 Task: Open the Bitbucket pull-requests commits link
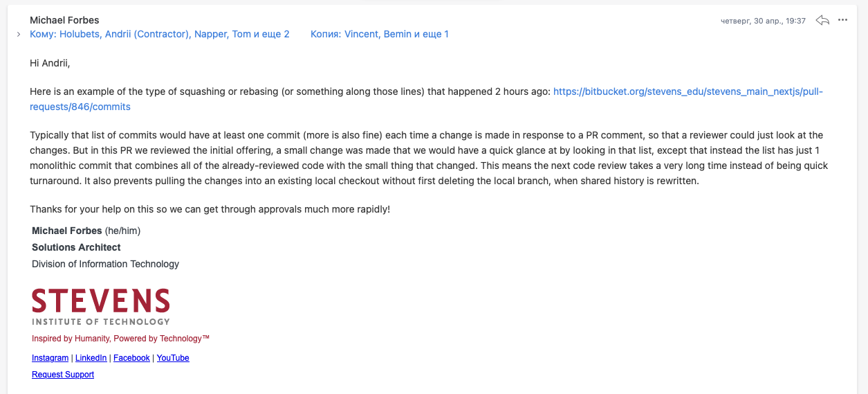(688, 91)
